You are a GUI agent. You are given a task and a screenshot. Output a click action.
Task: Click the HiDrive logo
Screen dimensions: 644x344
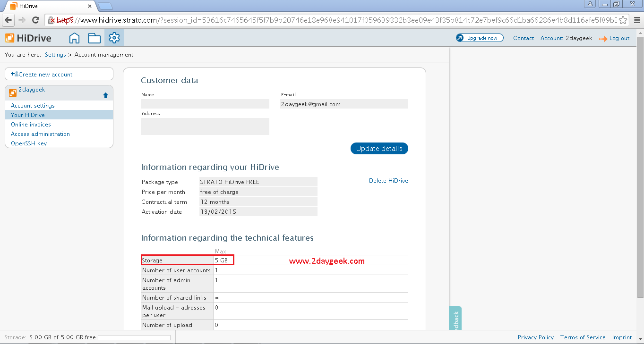pyautogui.click(x=28, y=38)
